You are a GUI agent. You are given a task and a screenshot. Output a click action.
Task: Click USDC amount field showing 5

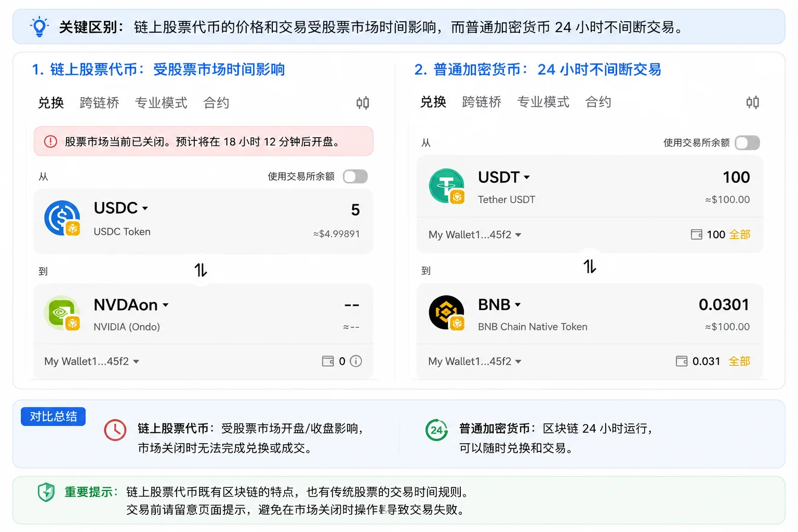[x=355, y=210]
